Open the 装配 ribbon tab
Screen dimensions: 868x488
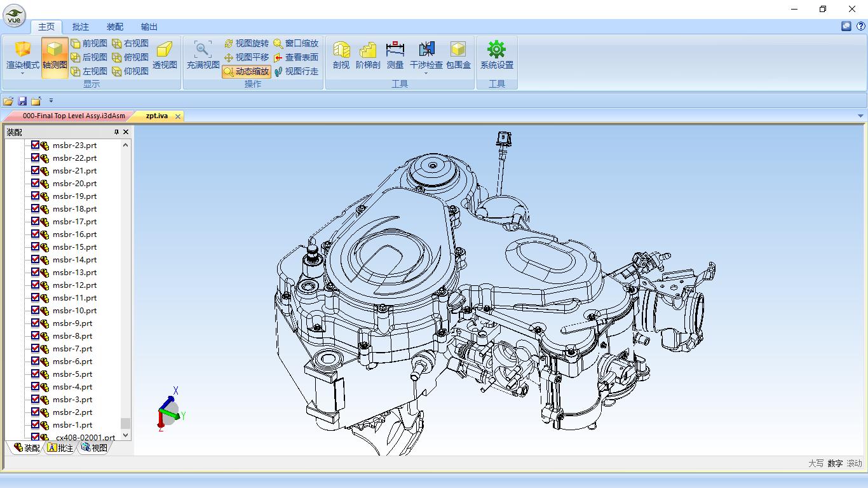pos(115,27)
